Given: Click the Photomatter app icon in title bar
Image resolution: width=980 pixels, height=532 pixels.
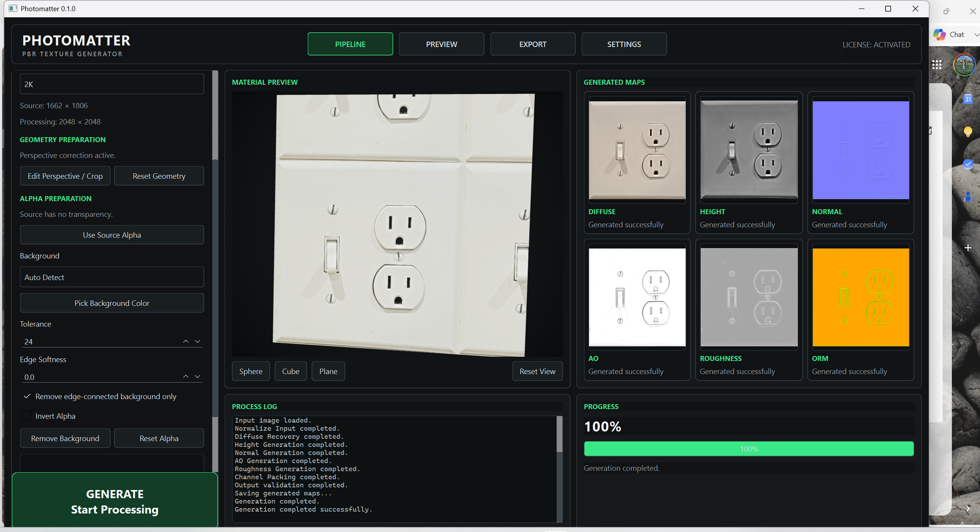Looking at the screenshot, I should click(13, 8).
